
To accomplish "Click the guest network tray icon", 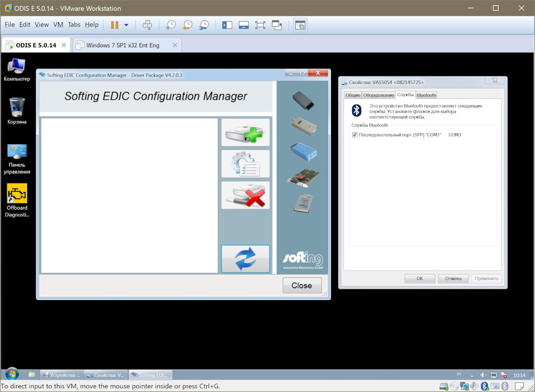I will point(493,375).
